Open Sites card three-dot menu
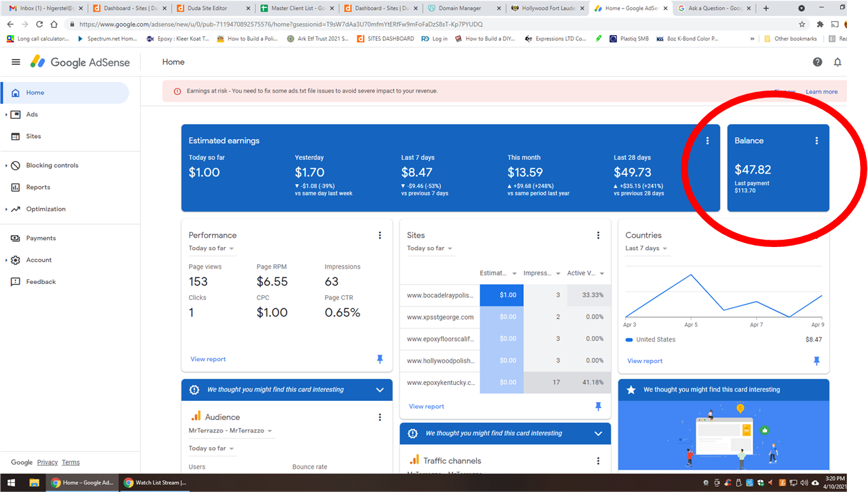 pos(598,235)
